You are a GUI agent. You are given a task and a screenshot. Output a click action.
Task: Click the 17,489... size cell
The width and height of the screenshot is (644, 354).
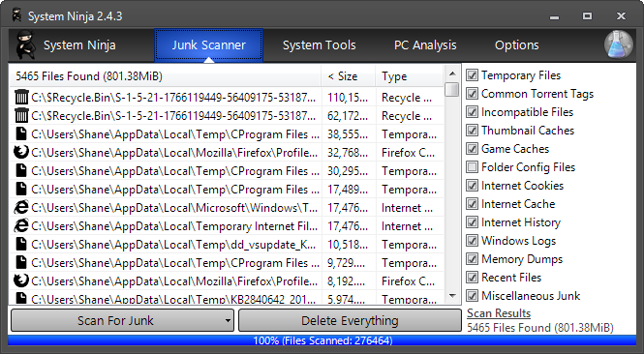(x=349, y=190)
